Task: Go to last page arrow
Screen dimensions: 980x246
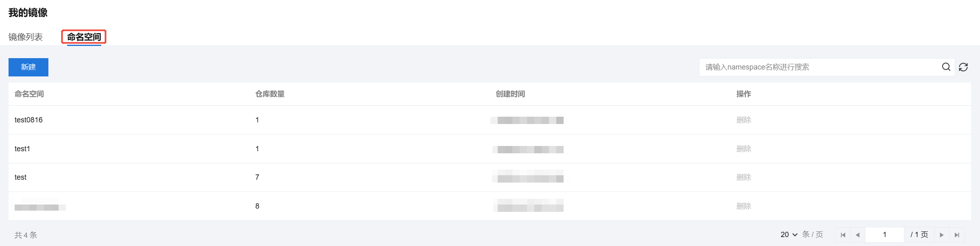Action: [957, 235]
